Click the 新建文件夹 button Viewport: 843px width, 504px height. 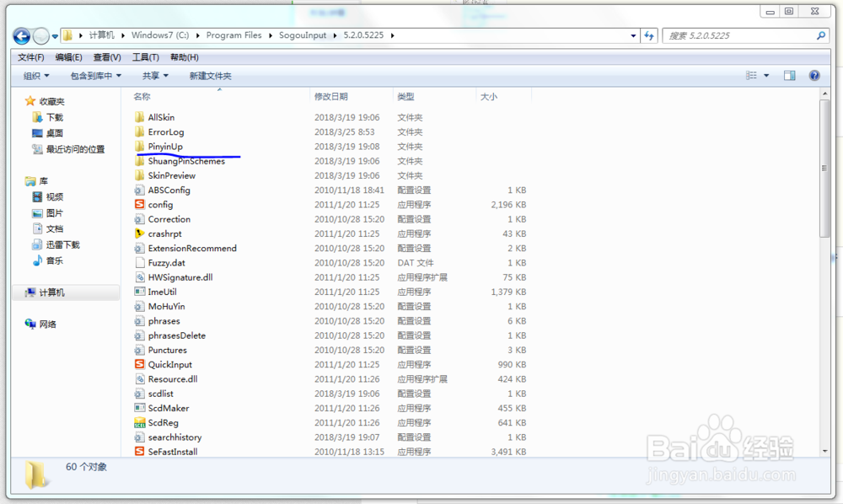point(210,75)
